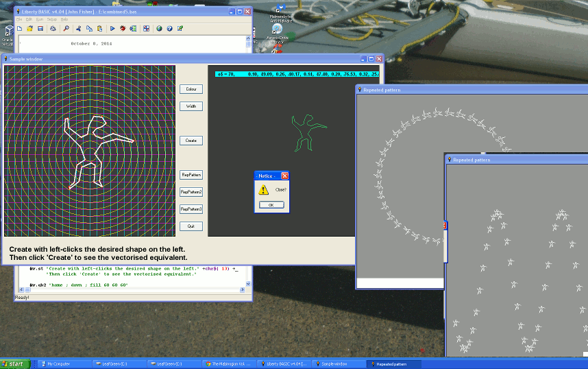Open the Run menu
588x369 pixels.
39,19
